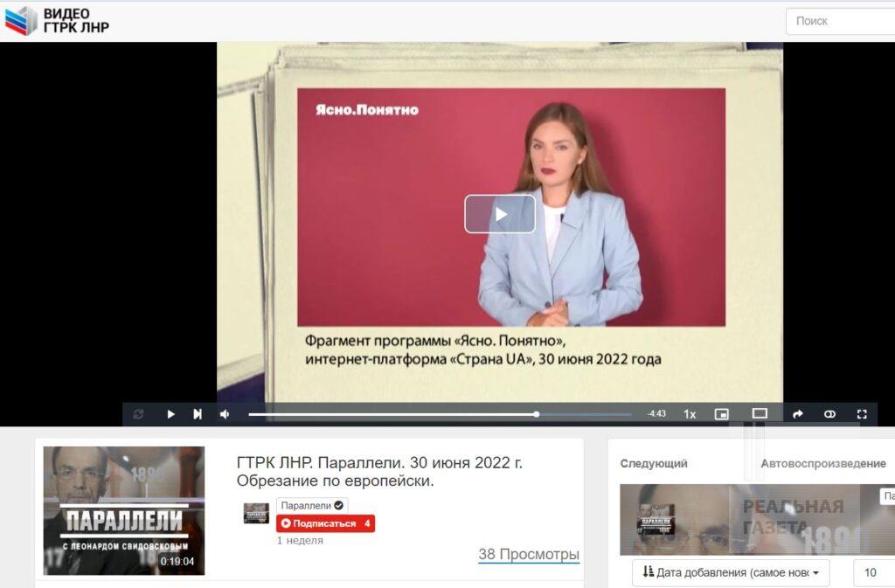Click the Поиск search field

[840, 21]
